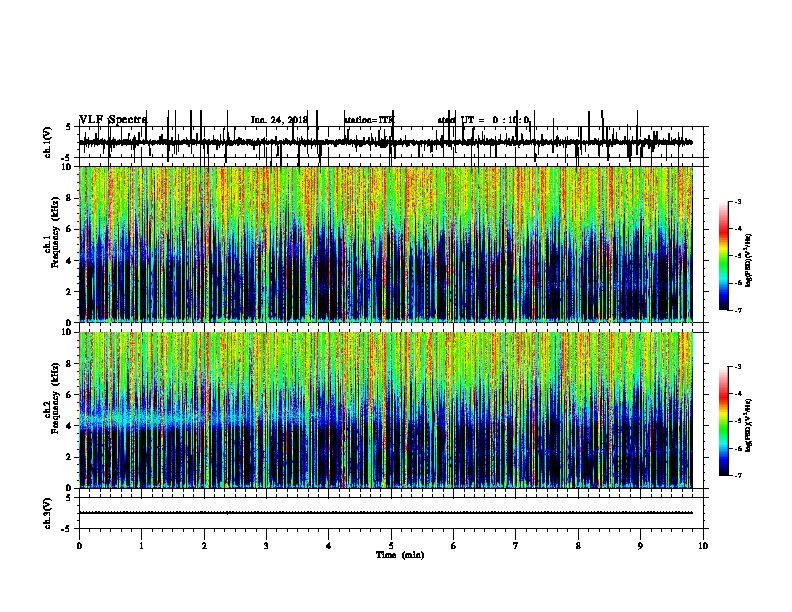Click the ch.2 frequency tick label 4
The image size is (792, 612).
click(70, 426)
